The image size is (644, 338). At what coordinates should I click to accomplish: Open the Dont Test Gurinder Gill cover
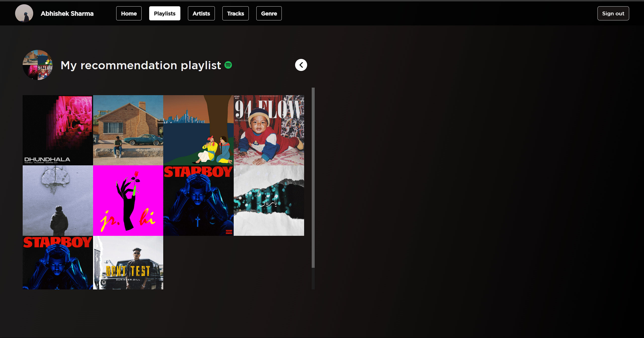pos(128,262)
